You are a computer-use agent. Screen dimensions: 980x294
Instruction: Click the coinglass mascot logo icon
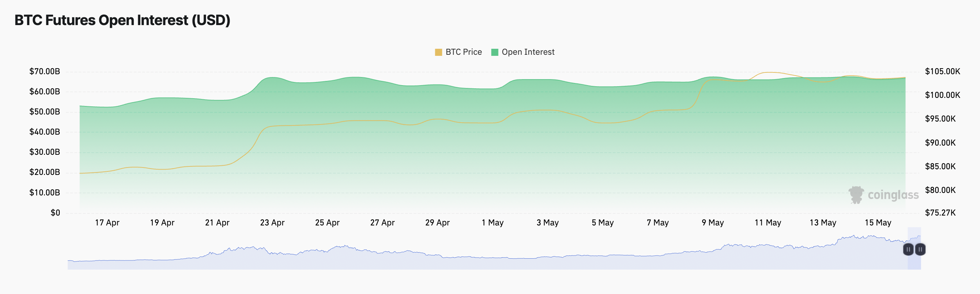(x=856, y=195)
